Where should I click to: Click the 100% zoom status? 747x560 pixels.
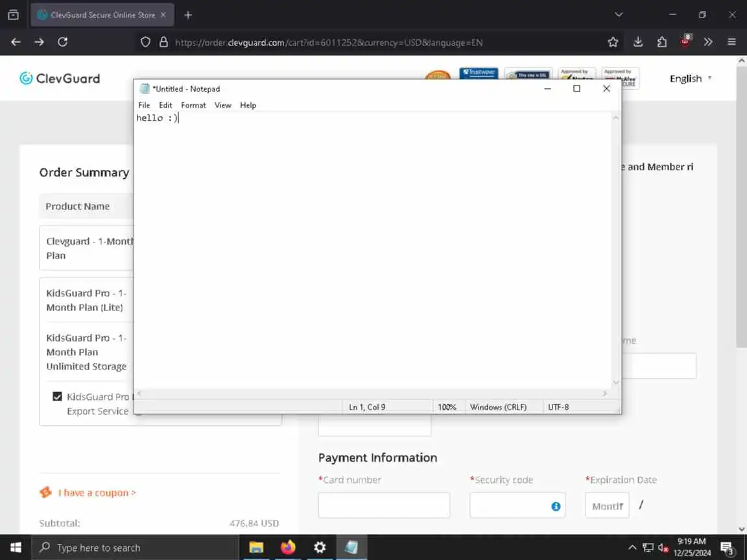coord(447,407)
